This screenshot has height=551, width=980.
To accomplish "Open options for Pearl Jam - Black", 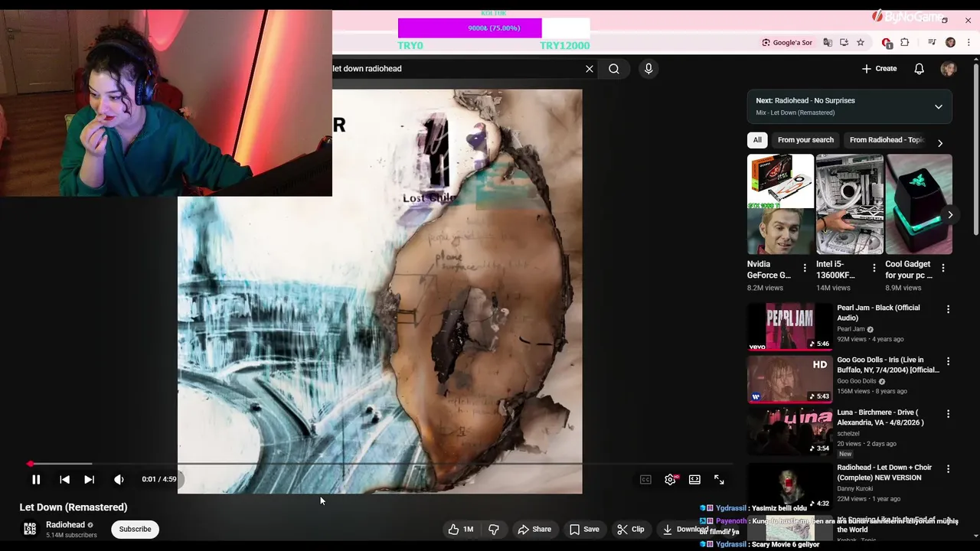I will click(x=948, y=309).
